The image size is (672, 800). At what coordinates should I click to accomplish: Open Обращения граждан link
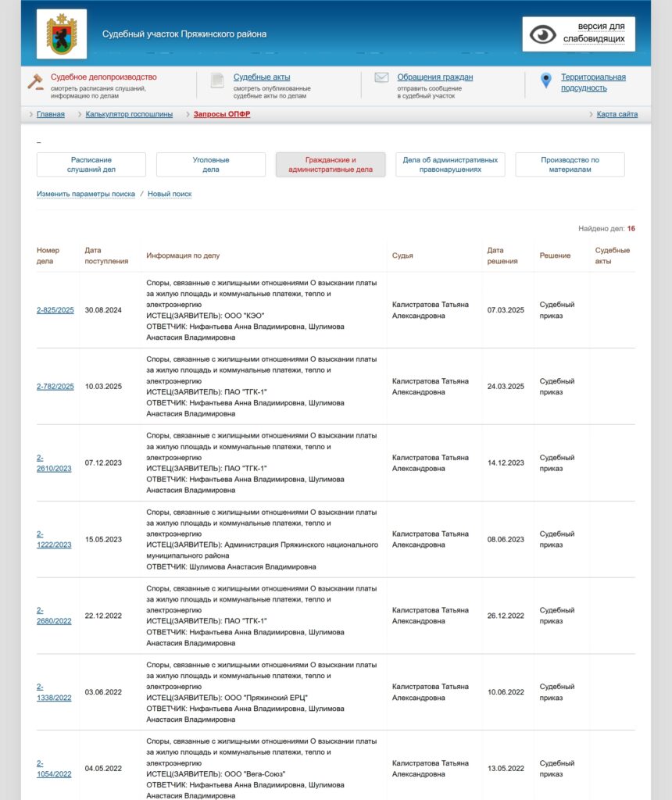pos(434,77)
